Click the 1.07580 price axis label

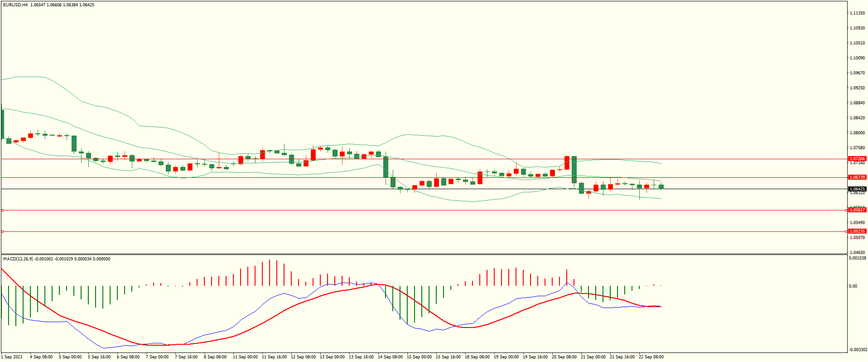(x=858, y=148)
